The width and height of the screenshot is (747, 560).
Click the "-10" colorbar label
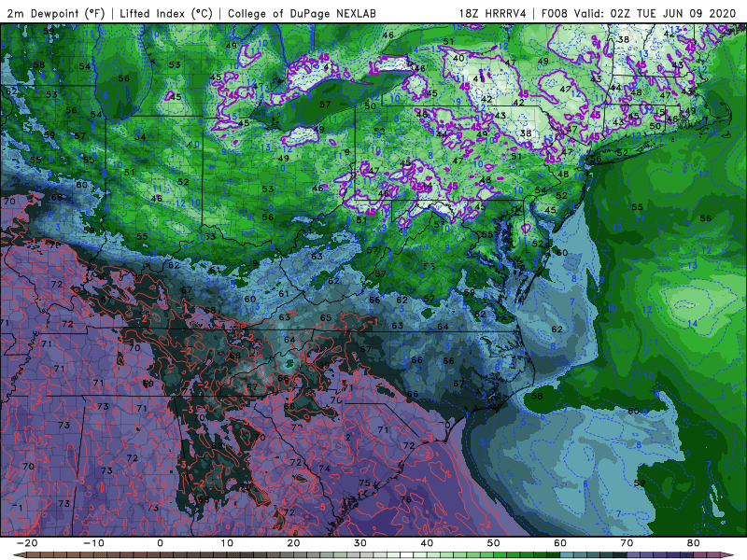click(x=93, y=543)
